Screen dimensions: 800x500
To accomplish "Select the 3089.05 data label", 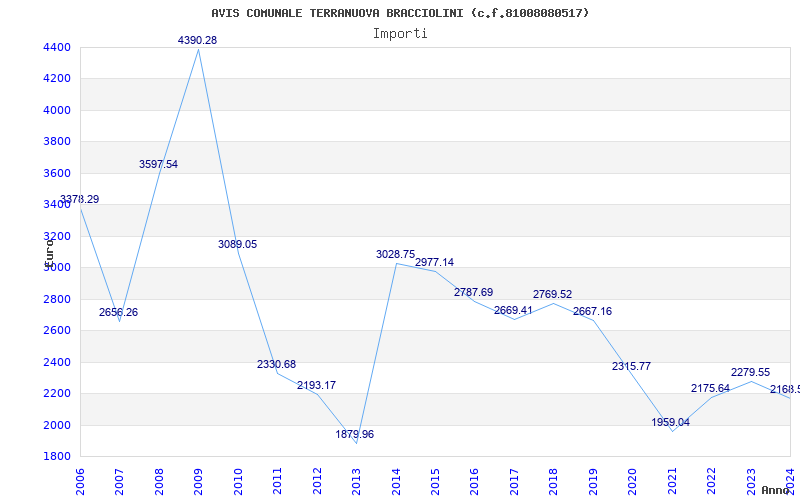I will [x=238, y=244].
